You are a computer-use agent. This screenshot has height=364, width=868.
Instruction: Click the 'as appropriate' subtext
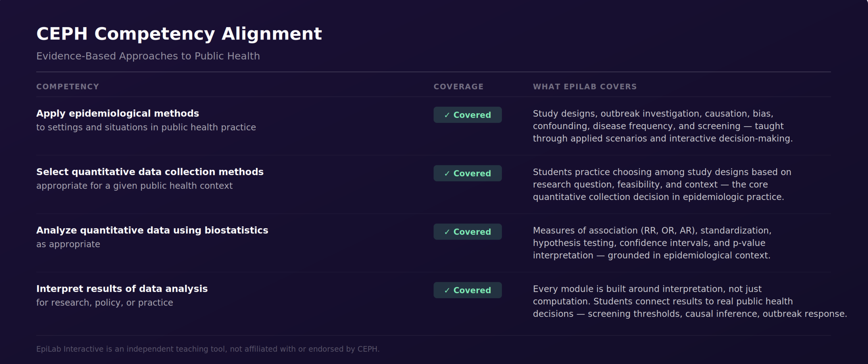pyautogui.click(x=68, y=244)
